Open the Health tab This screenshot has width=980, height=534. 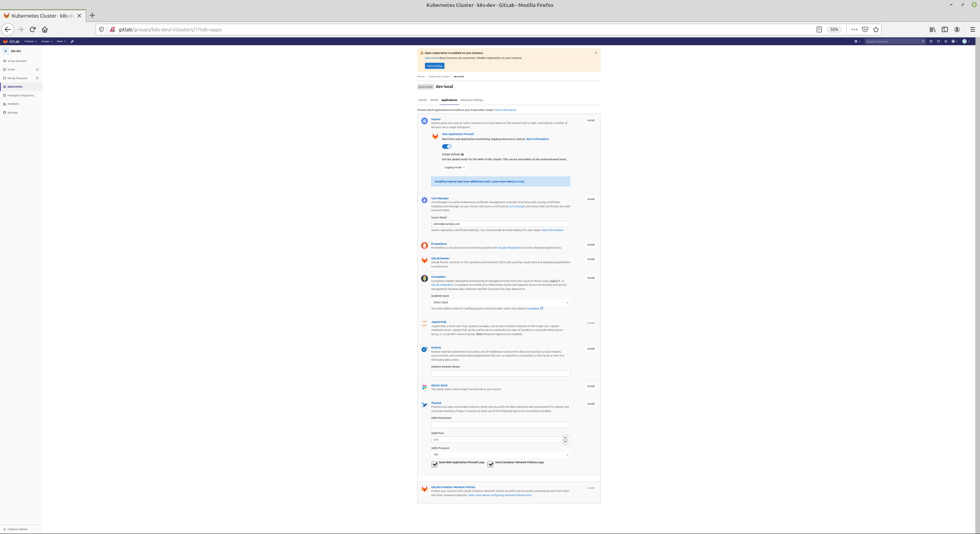[x=434, y=100]
